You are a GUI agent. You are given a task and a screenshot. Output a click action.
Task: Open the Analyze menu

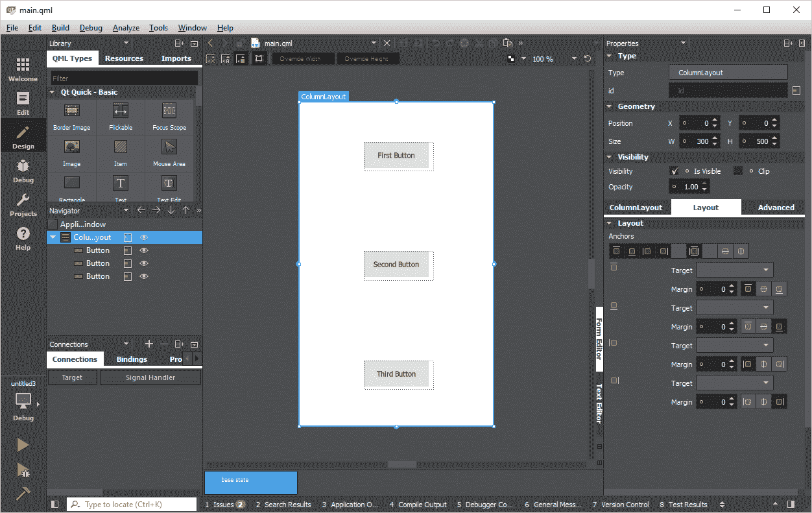pos(126,28)
